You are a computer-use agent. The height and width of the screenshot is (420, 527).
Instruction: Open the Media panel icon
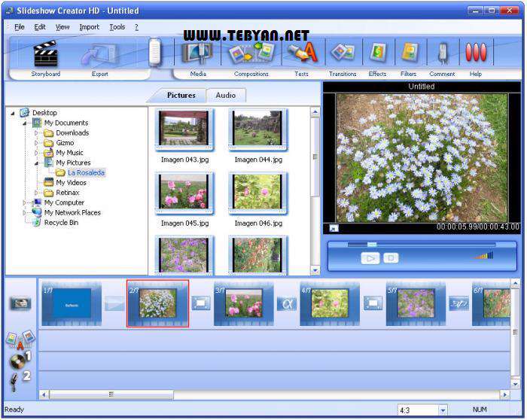197,53
